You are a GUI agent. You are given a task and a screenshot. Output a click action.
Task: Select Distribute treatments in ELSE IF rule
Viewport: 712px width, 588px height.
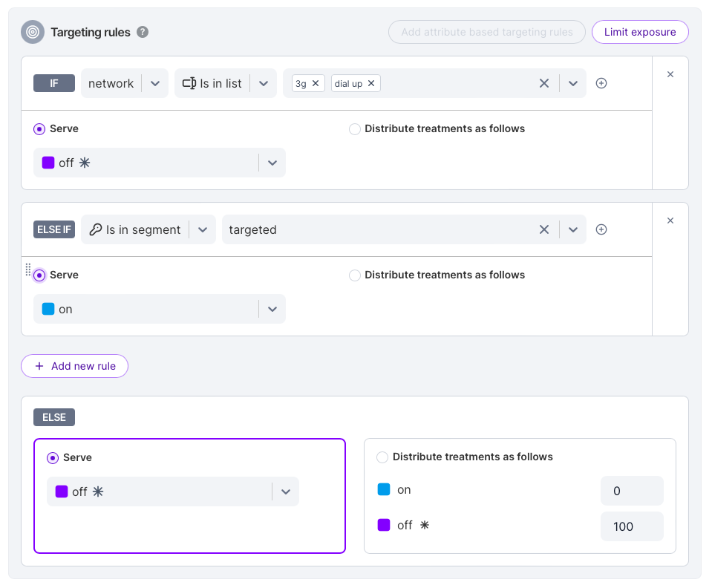coord(355,275)
